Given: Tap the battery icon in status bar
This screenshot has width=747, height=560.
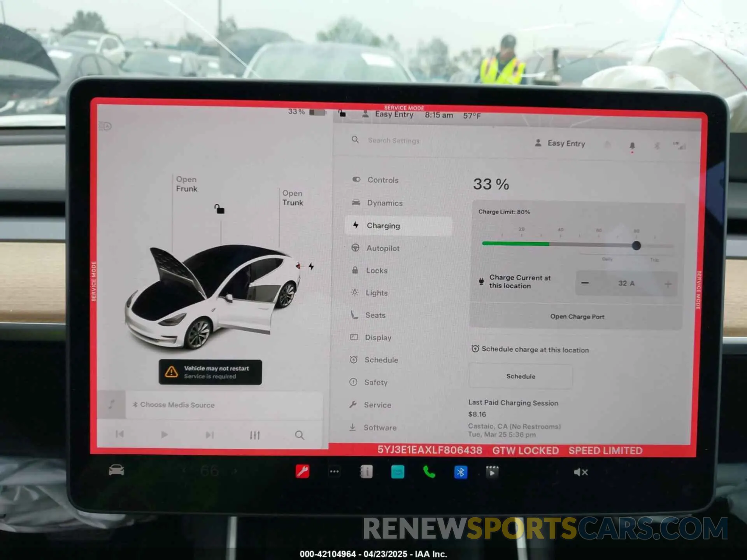Looking at the screenshot, I should 317,112.
